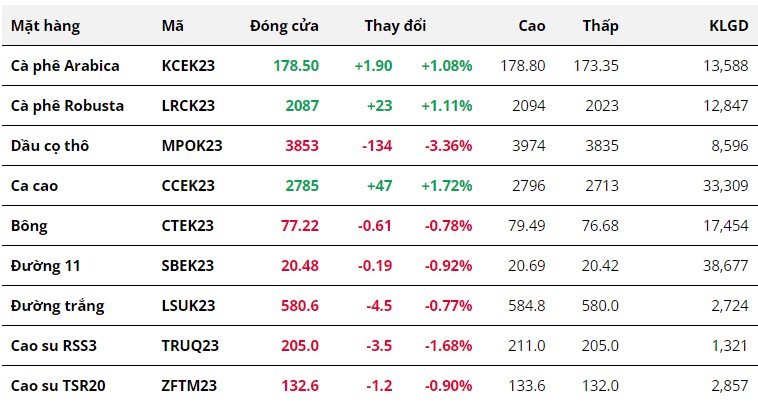
Task: Click the Thay đổi column header
Action: point(394,25)
